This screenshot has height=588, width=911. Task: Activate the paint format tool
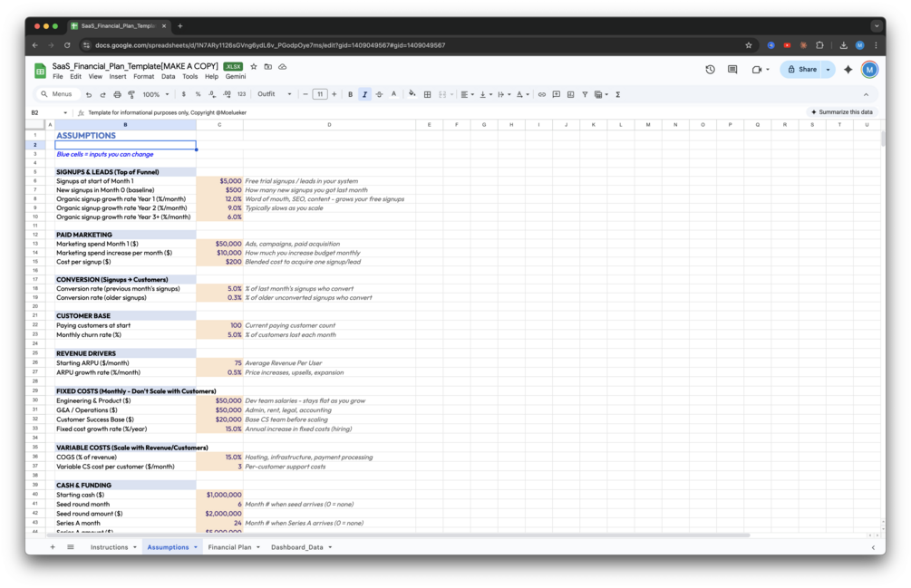point(131,94)
